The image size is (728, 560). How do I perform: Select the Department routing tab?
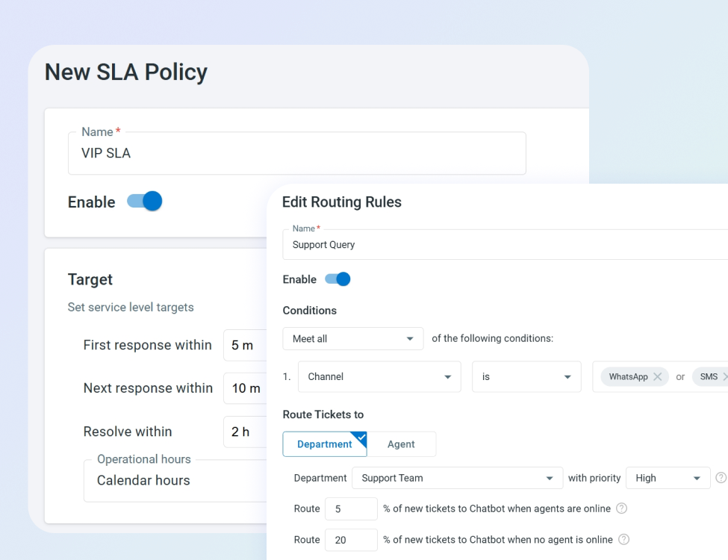point(324,444)
